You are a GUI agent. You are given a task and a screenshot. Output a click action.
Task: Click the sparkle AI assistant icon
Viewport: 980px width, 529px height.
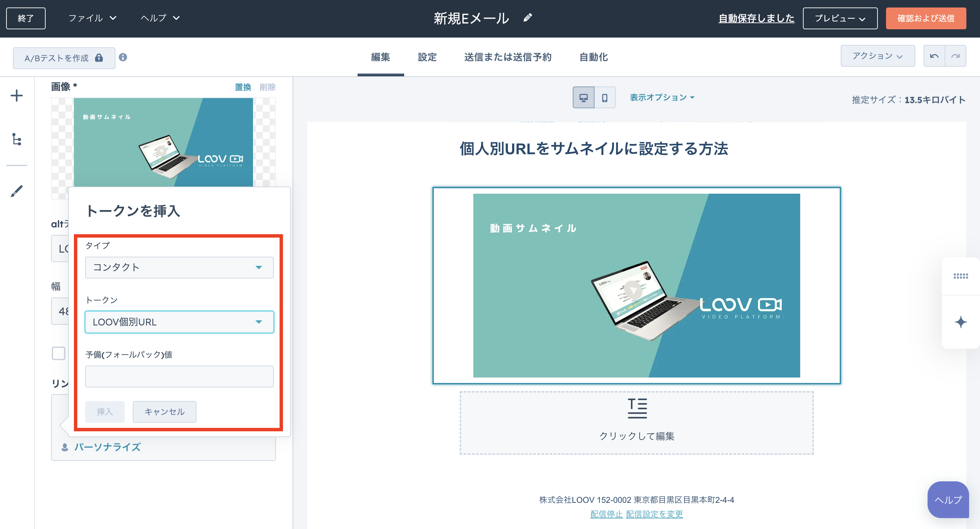pos(961,322)
